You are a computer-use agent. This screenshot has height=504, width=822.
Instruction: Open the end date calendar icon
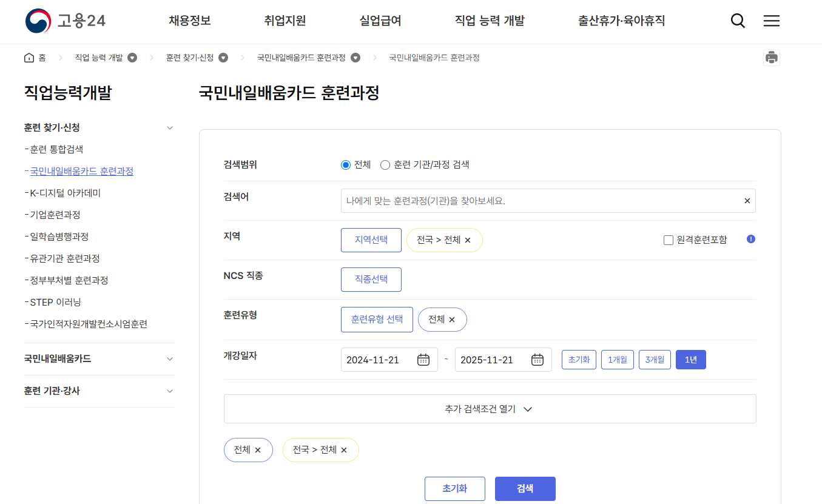tap(537, 360)
